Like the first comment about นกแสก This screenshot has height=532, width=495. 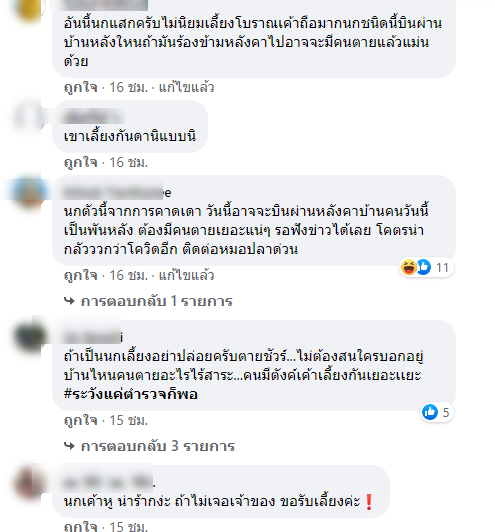tap(80, 88)
